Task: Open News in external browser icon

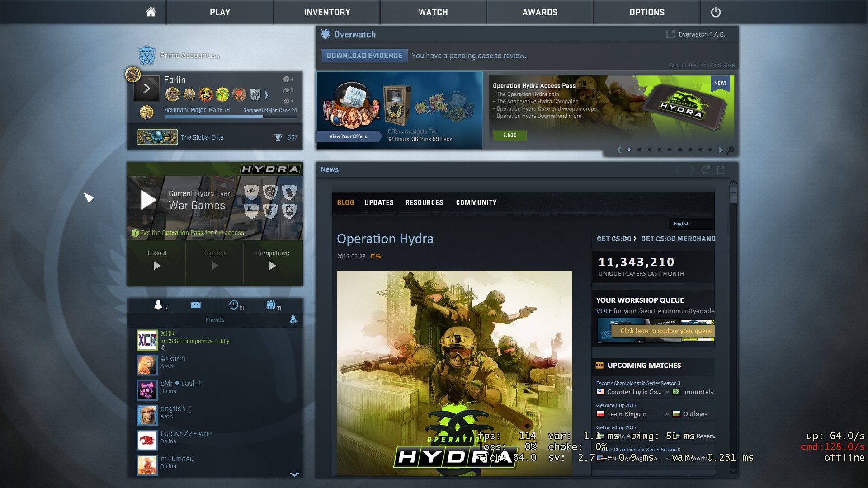Action: click(x=721, y=170)
